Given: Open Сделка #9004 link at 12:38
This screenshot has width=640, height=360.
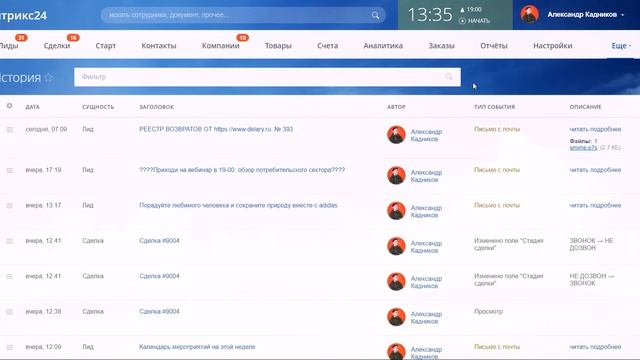Looking at the screenshot, I should (x=159, y=311).
